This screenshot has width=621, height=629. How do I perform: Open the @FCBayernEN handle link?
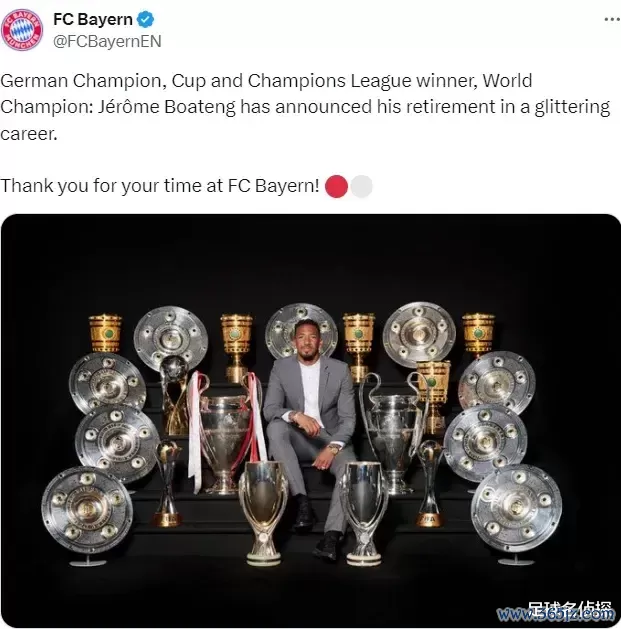(x=107, y=41)
